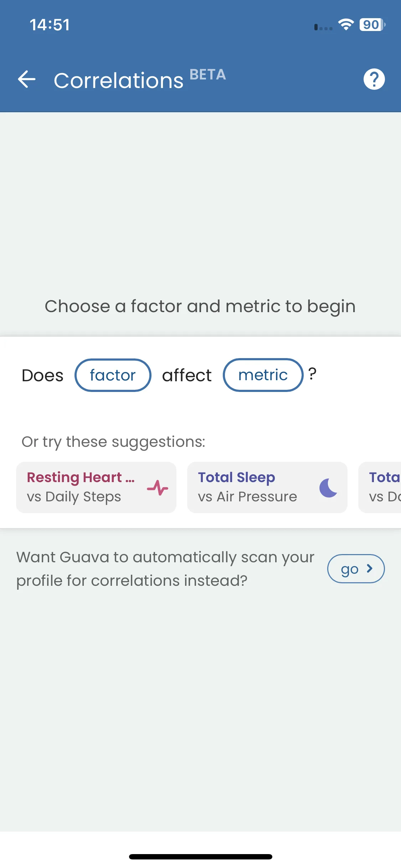401x868 pixels.
Task: Tap the Correlations page title
Action: 118,81
